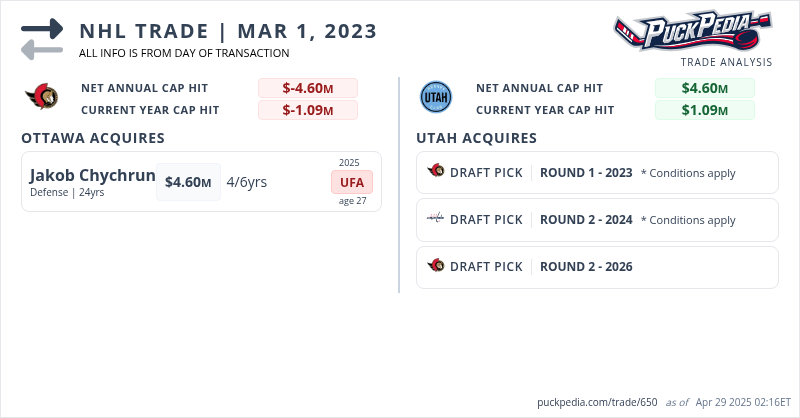Click Ottawa's -$1.09M current year cap hit

[x=307, y=110]
